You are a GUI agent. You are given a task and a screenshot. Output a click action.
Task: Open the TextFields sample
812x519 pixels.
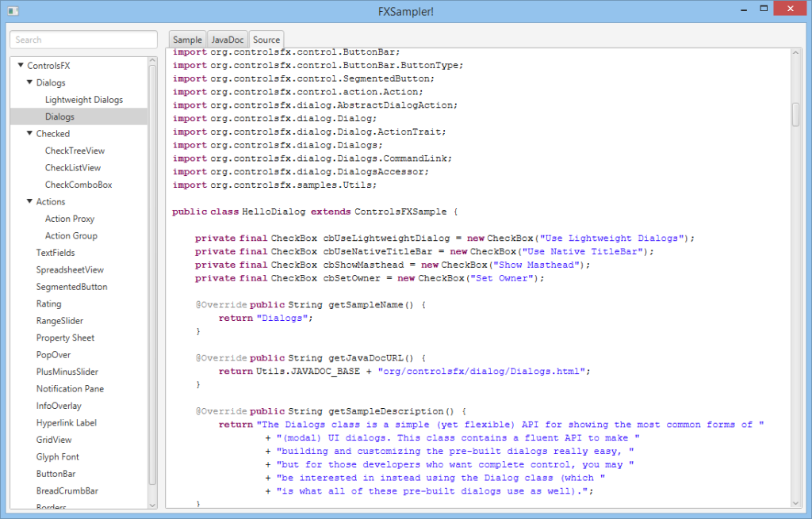[56, 253]
